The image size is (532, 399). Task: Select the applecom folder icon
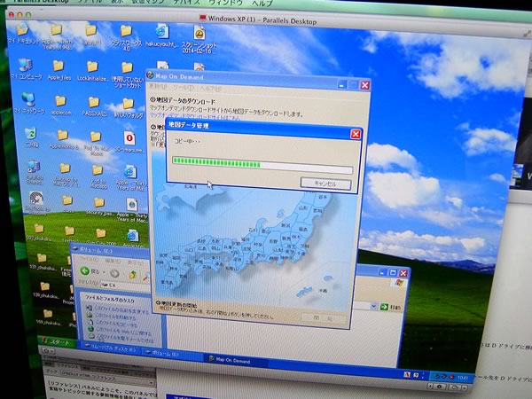(60, 100)
